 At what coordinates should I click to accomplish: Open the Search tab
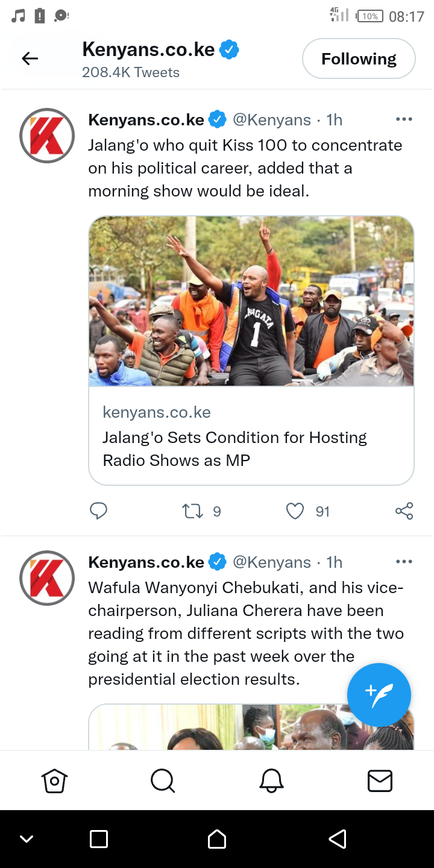tap(163, 781)
